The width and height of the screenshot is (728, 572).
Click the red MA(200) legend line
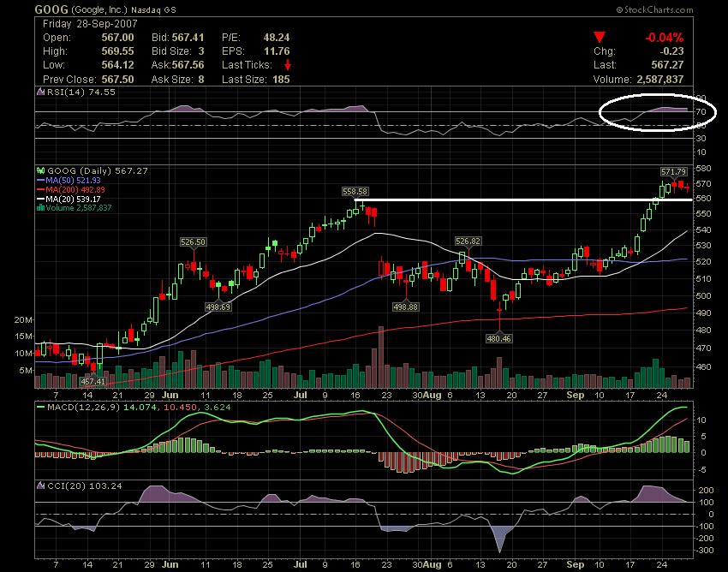(40, 190)
